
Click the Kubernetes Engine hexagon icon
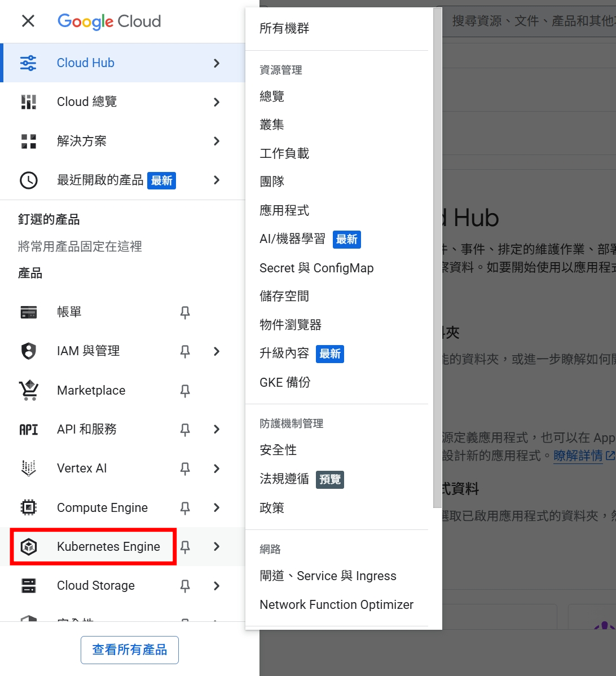[28, 547]
